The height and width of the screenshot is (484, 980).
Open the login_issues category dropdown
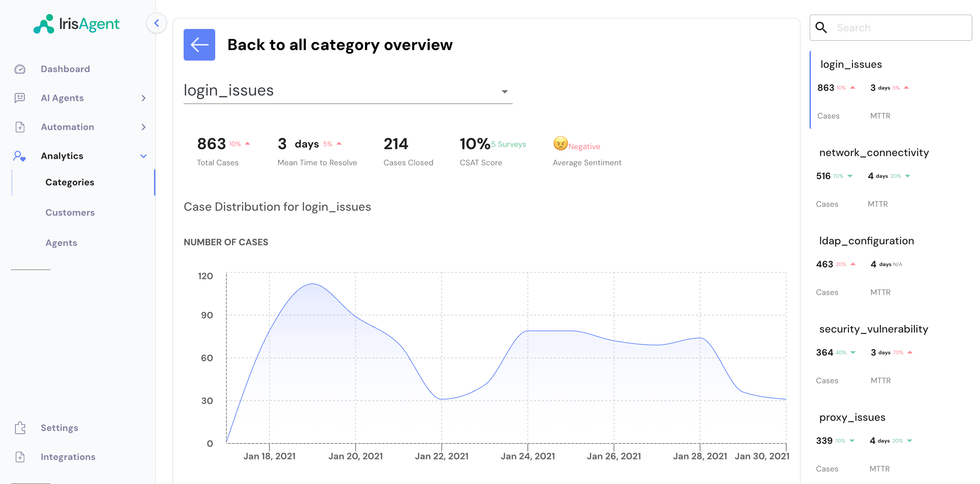[504, 92]
